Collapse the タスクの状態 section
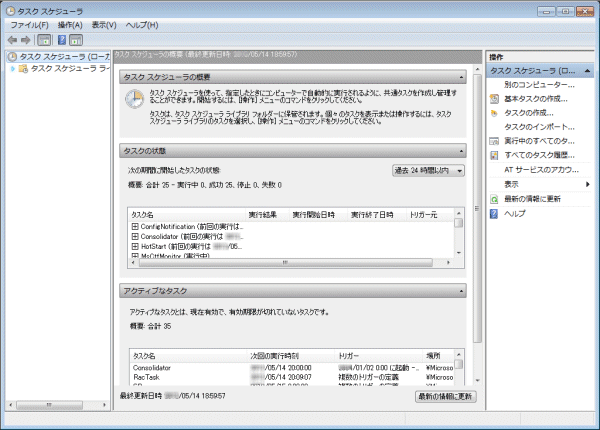Image resolution: width=600 pixels, height=430 pixels. point(461,149)
